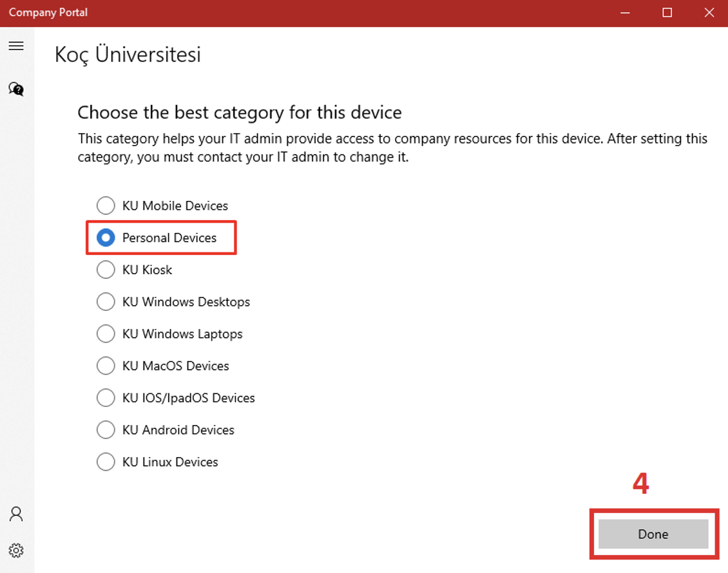Viewport: 728px width, 573px height.
Task: Open Company Portal settings gear
Action: point(16,550)
